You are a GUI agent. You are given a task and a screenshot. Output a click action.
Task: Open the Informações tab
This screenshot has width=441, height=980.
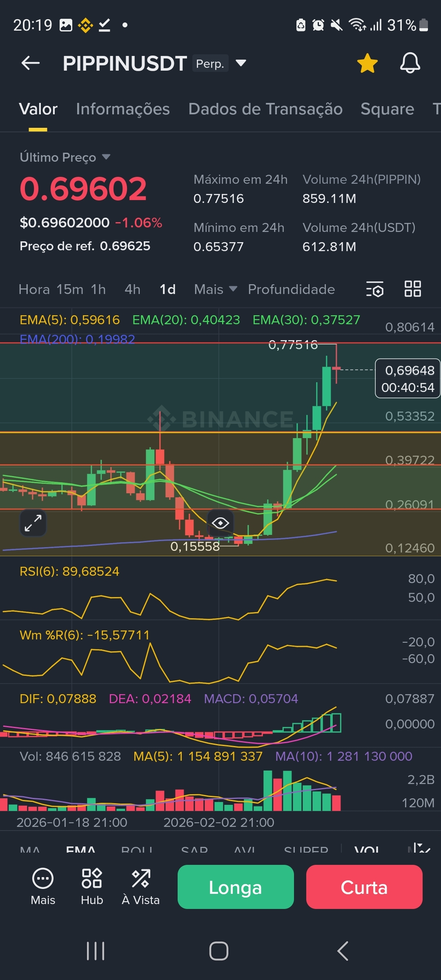point(123,109)
